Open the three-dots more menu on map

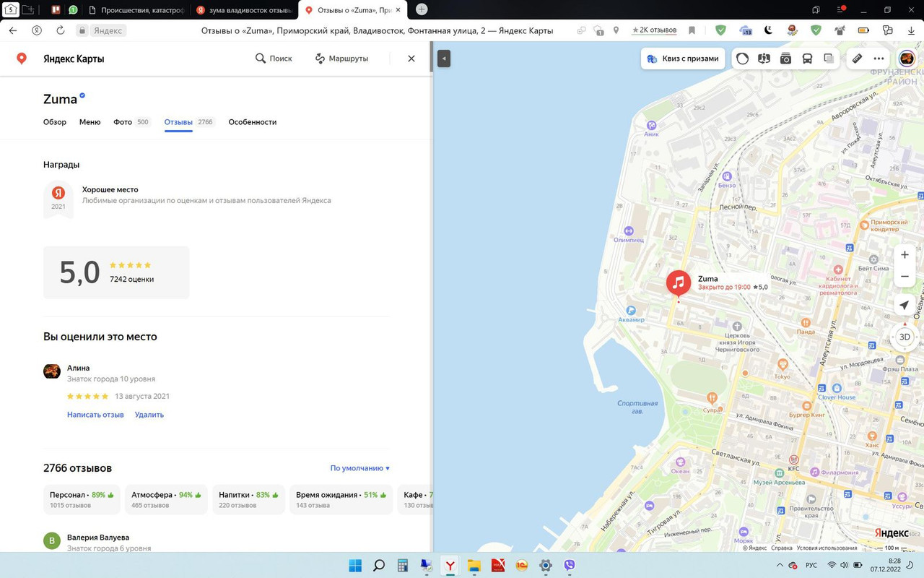pos(879,59)
